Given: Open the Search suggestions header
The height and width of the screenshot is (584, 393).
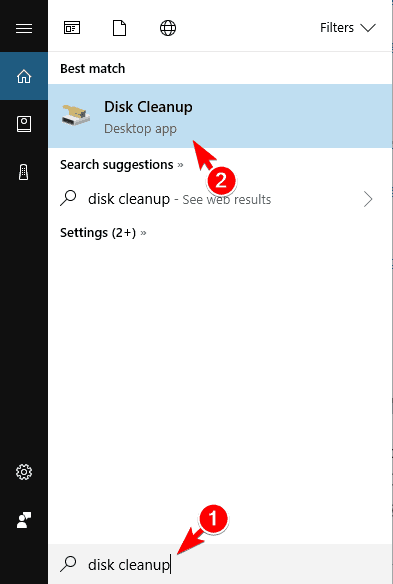Looking at the screenshot, I should (x=117, y=165).
